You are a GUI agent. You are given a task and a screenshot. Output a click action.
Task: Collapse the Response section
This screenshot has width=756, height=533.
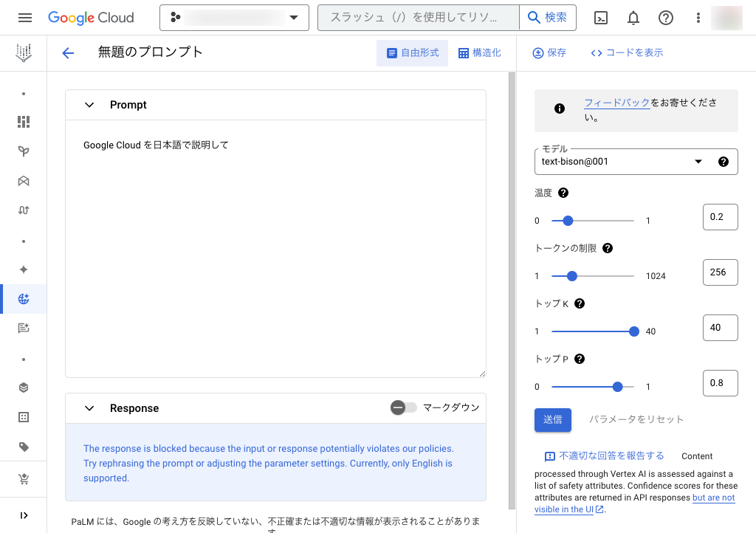click(89, 408)
